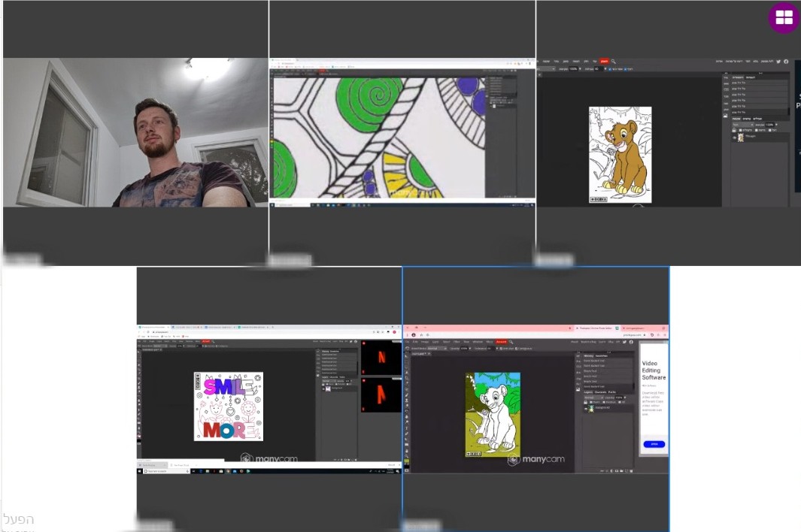The width and height of the screenshot is (801, 532).
Task: Click the Facebook icon in the blue-sky Simba window
Action: [x=632, y=342]
